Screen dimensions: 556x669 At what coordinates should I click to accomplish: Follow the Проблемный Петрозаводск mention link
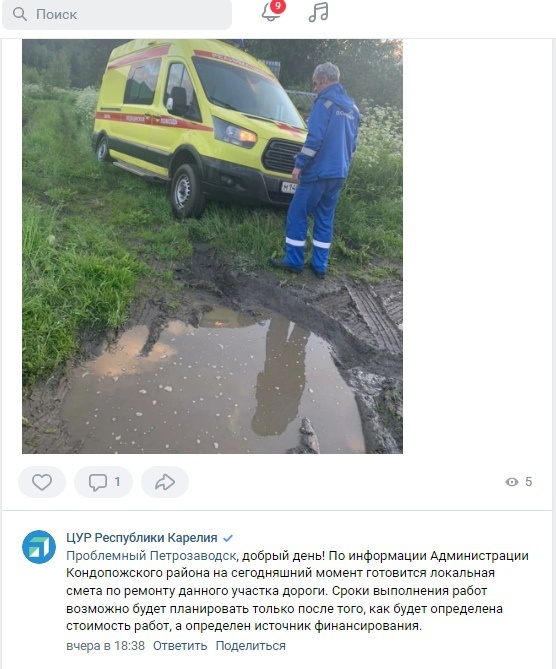[151, 556]
